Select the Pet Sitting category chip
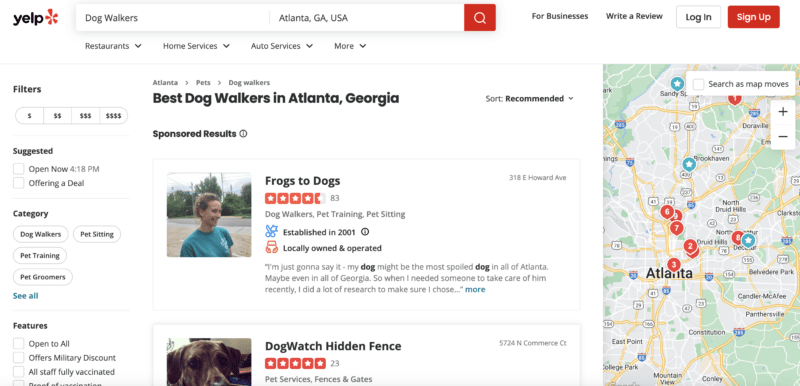This screenshot has width=800, height=386. click(97, 235)
